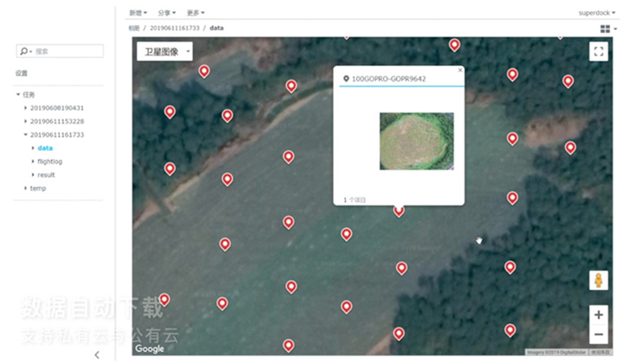Open the GOPR9642 photo thumbnail
624x364 pixels.
(x=416, y=141)
